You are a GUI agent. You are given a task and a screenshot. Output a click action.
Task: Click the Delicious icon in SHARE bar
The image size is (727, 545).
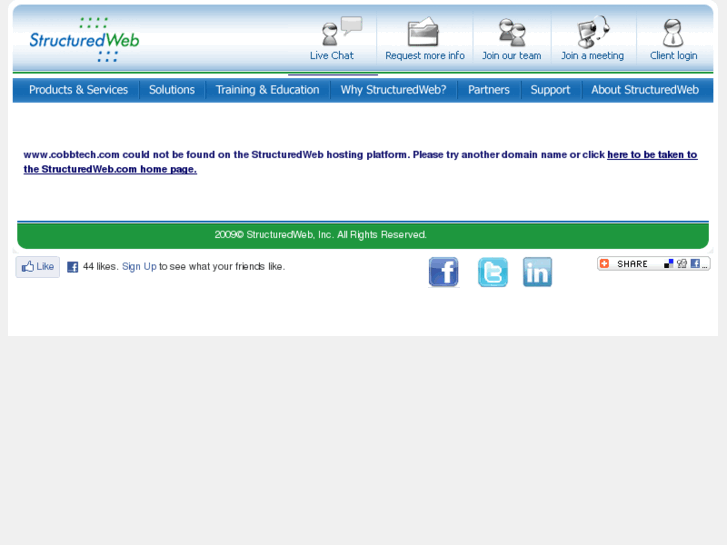tap(669, 264)
